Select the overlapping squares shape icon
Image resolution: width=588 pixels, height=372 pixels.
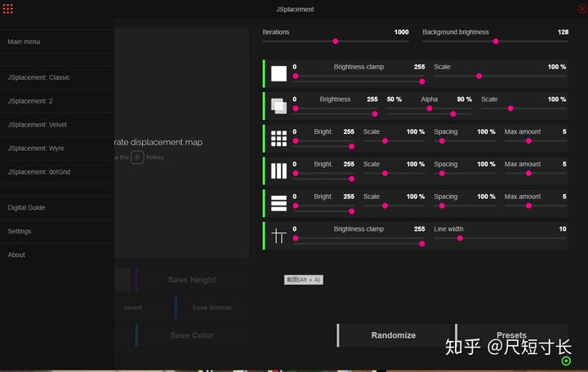(278, 106)
